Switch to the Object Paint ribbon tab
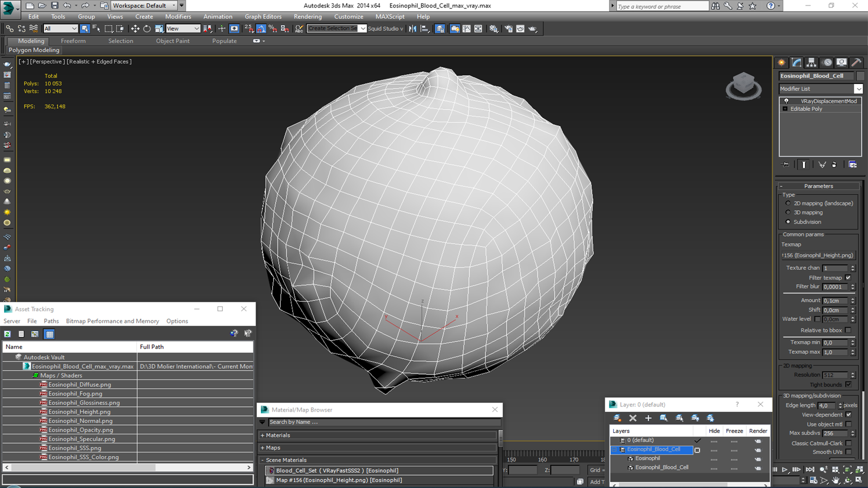This screenshot has width=868, height=488. pyautogui.click(x=173, y=41)
